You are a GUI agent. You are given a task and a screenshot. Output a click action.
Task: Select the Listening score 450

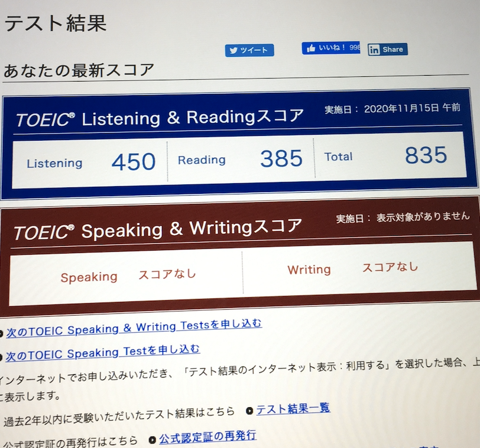(134, 161)
